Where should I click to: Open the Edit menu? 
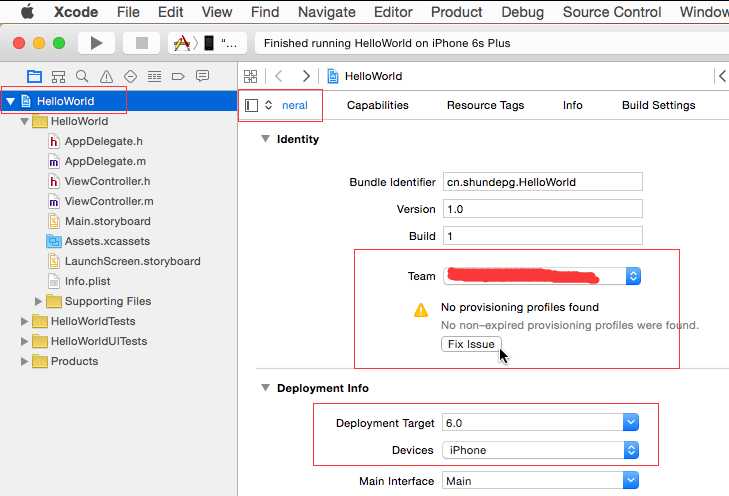click(x=170, y=12)
